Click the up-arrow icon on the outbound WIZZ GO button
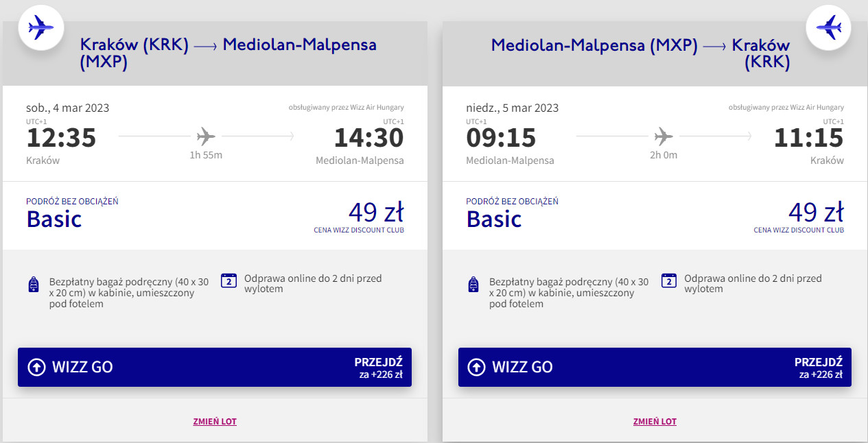 click(x=36, y=367)
